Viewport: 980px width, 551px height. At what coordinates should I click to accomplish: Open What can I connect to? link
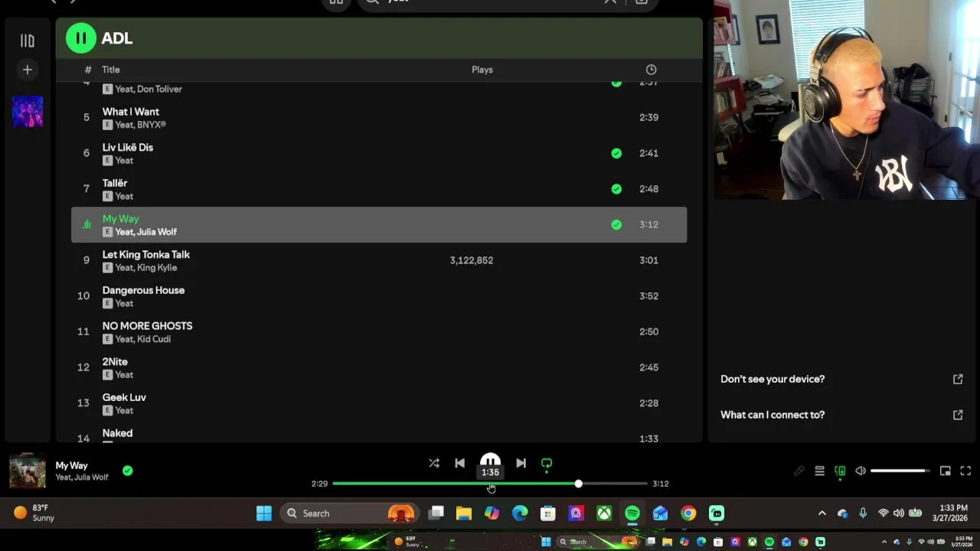point(773,415)
